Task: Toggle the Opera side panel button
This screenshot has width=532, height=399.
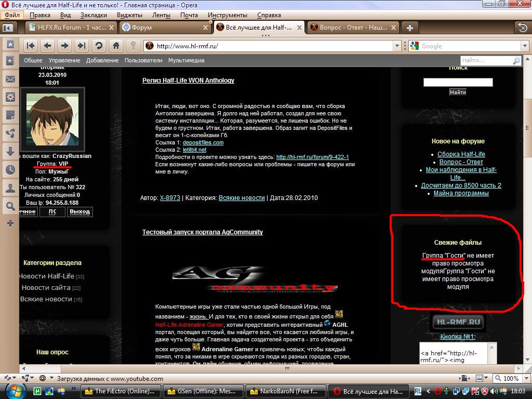Action: [8, 28]
